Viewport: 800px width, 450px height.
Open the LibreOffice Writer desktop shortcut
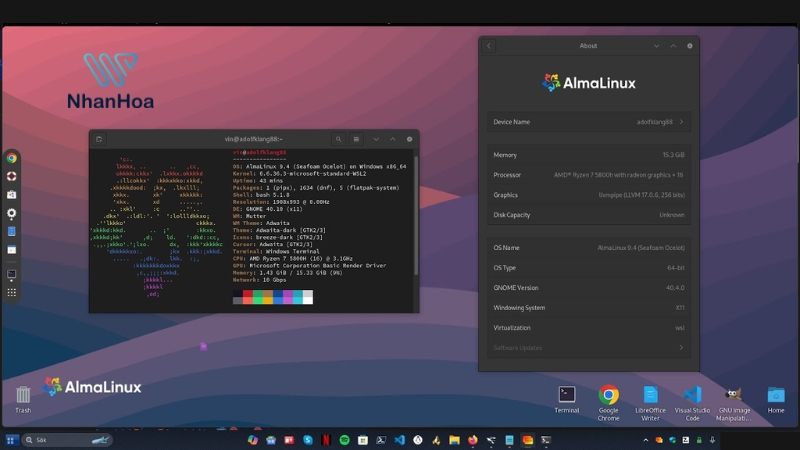point(650,403)
